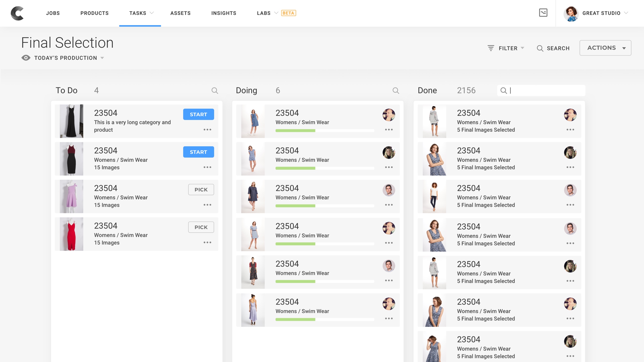Click the page Search magnifier icon
Screen dimensions: 644x362
tap(540, 48)
